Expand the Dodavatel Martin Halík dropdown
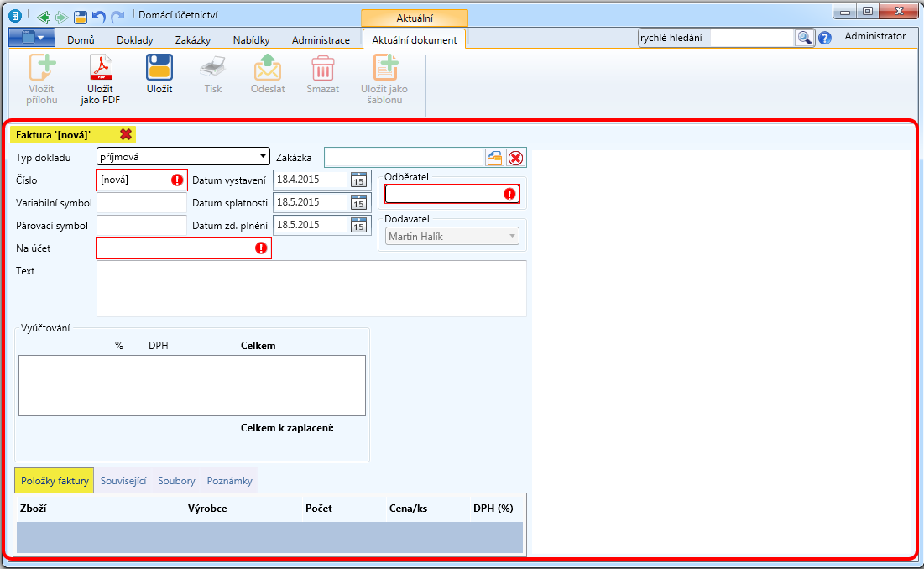Image resolution: width=924 pixels, height=569 pixels. pyautogui.click(x=512, y=236)
